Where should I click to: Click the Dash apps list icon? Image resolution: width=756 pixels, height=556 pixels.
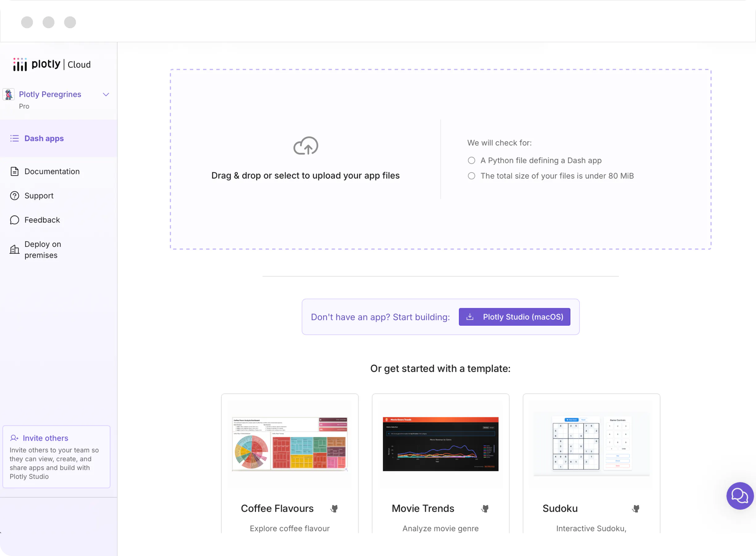(x=15, y=138)
